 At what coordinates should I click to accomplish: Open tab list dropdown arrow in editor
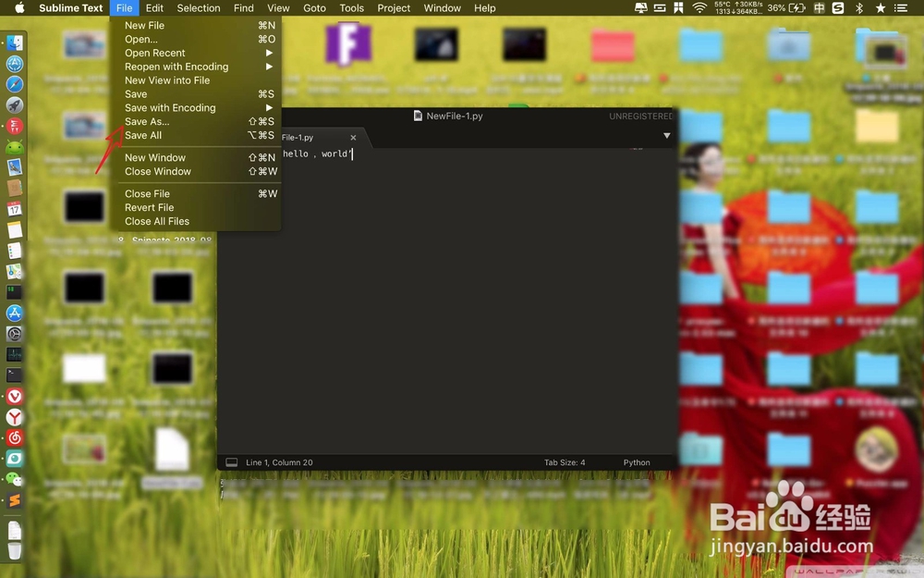[666, 136]
